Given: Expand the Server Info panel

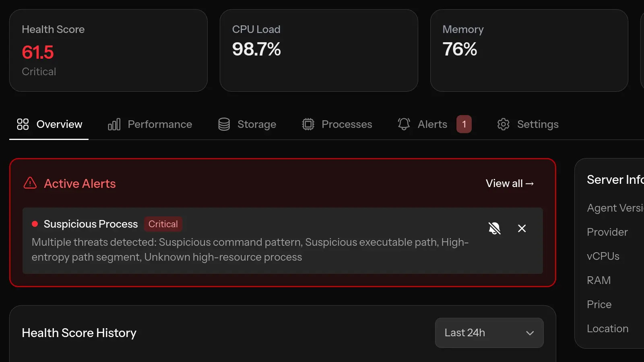Looking at the screenshot, I should [x=615, y=179].
